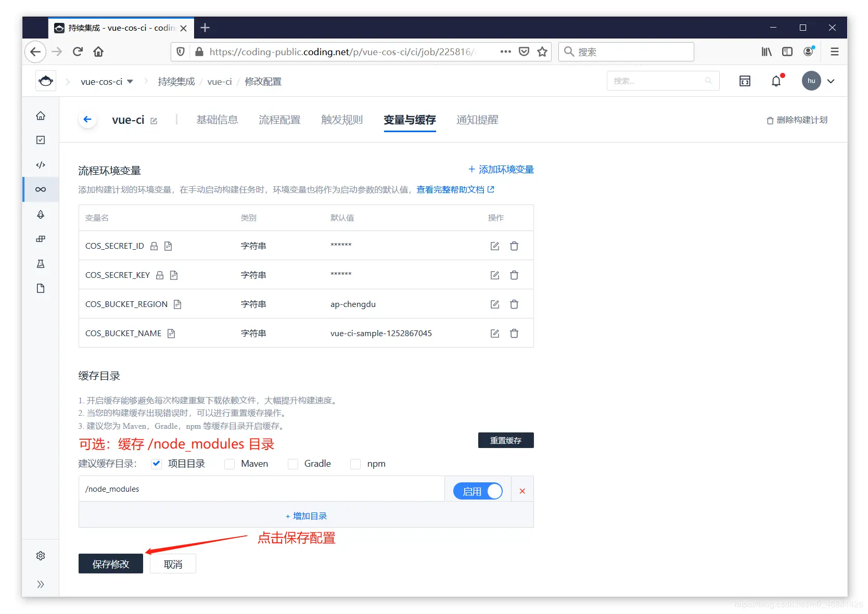Open the project home sidebar icon
This screenshot has width=868, height=614.
tap(41, 116)
